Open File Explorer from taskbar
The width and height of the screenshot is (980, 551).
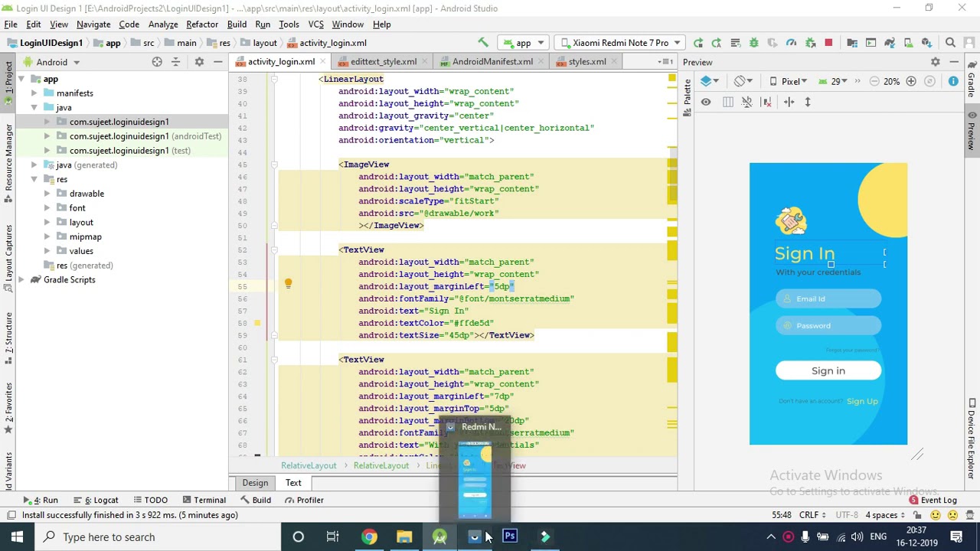(x=404, y=537)
